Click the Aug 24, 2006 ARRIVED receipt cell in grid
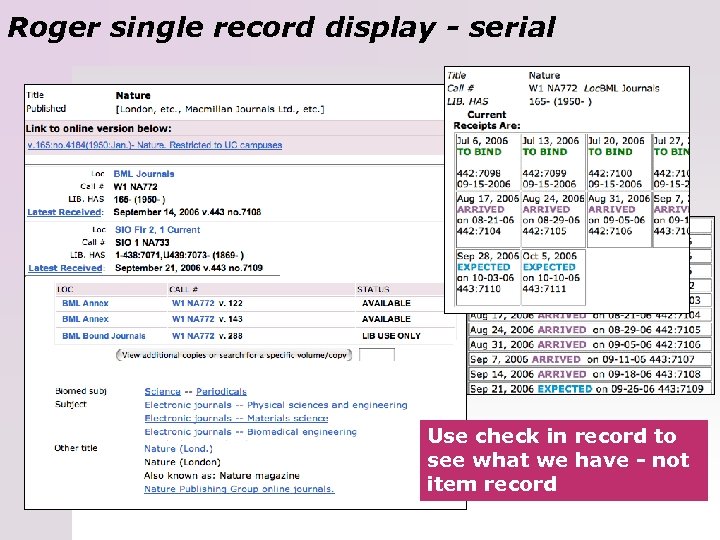Viewport: 720px width, 540px height. point(553,219)
